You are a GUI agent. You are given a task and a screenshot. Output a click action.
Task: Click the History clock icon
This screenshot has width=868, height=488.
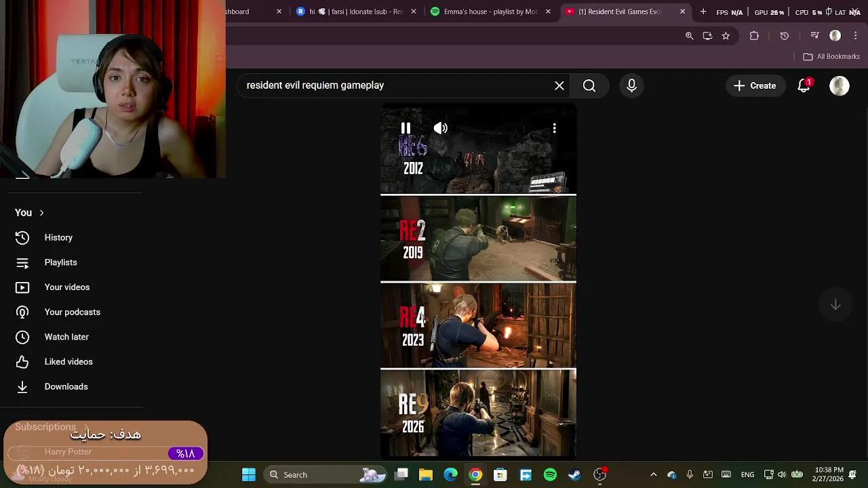[x=22, y=237]
